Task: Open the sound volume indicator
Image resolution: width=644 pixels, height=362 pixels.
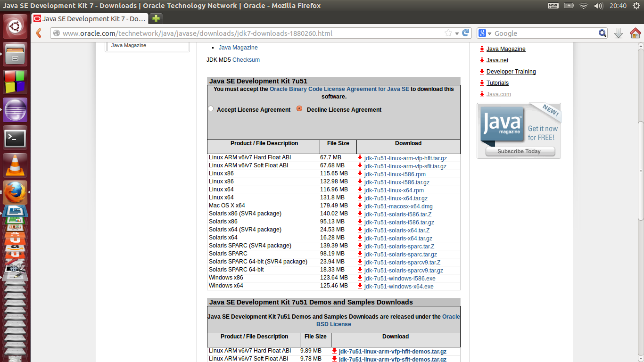Action: [x=599, y=6]
